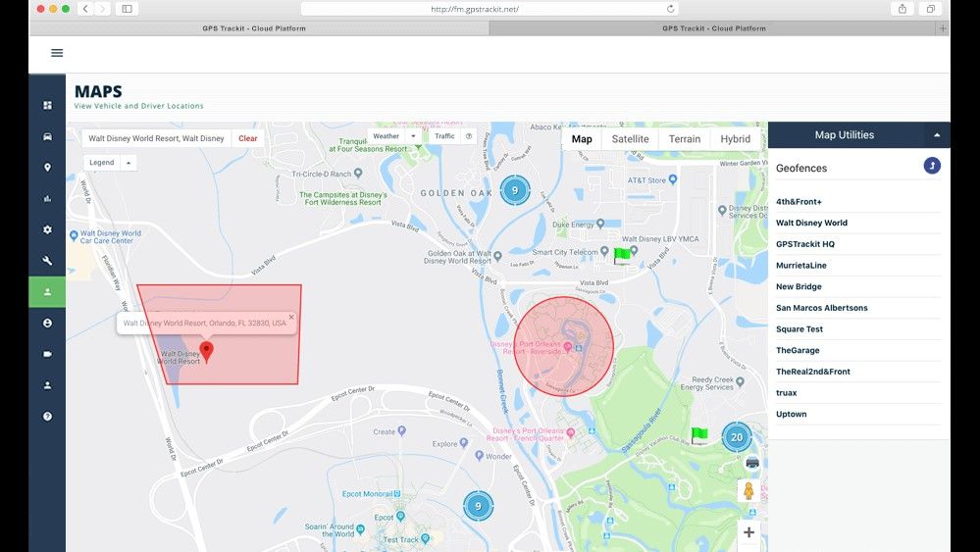Select the GPSTrackit HQ geofence
Image resolution: width=980 pixels, height=552 pixels.
[858, 244]
